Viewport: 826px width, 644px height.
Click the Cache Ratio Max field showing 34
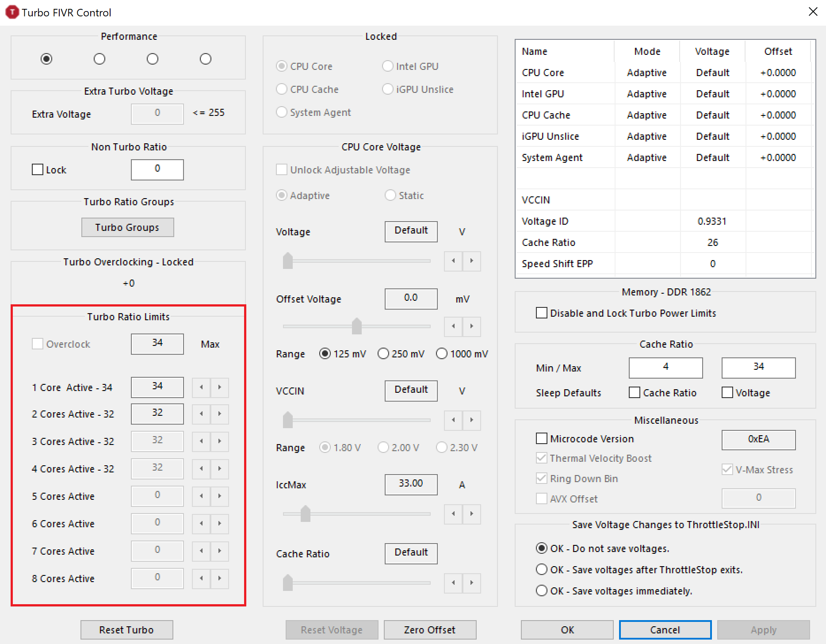tap(759, 368)
